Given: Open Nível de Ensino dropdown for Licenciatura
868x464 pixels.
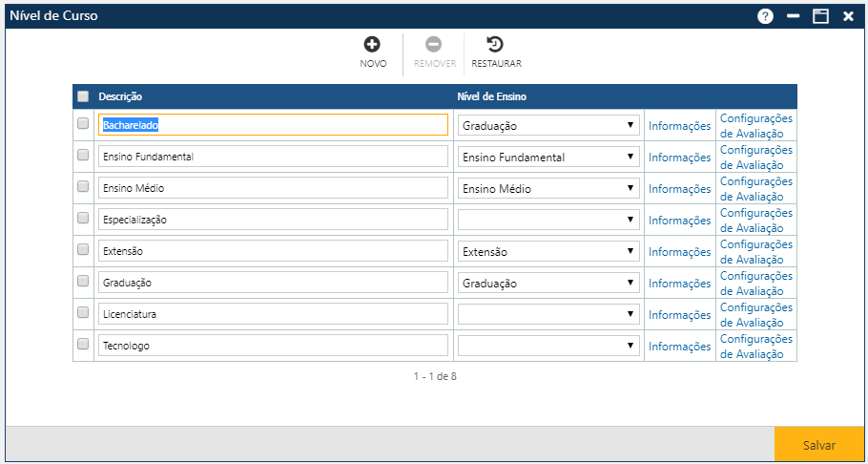Looking at the screenshot, I should tap(548, 314).
